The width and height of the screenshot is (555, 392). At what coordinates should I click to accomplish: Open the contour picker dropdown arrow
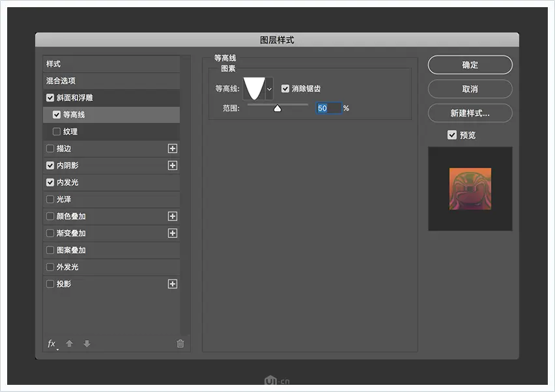click(x=270, y=89)
